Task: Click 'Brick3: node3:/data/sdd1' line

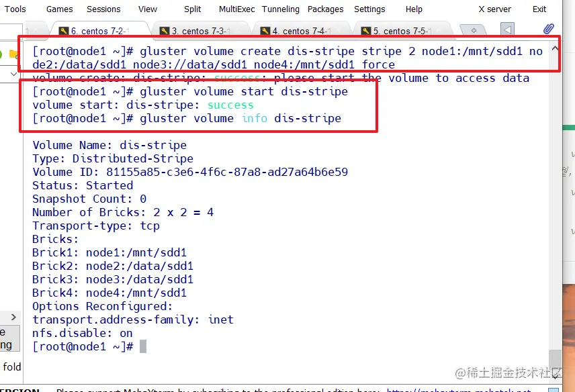Action: click(113, 279)
